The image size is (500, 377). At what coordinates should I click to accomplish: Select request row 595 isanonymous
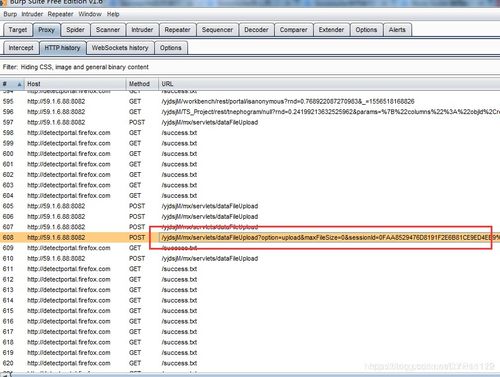click(x=250, y=101)
